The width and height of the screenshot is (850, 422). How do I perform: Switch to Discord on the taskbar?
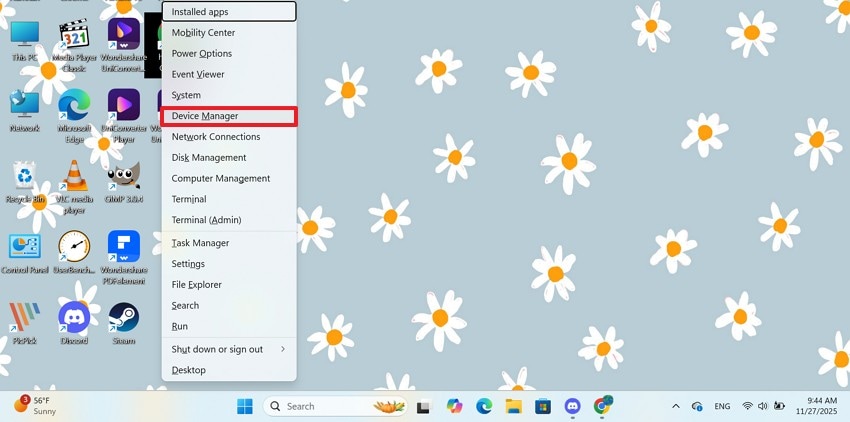tap(572, 406)
